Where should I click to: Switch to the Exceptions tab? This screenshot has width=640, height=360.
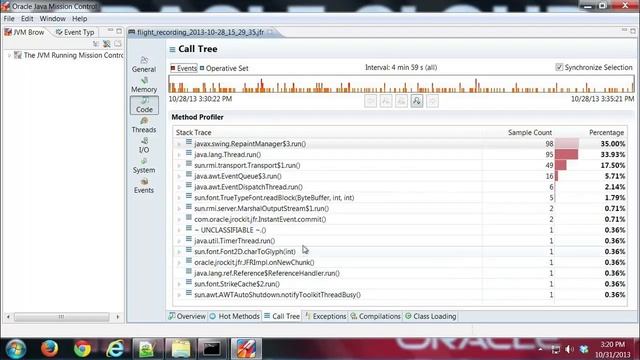[x=325, y=316]
